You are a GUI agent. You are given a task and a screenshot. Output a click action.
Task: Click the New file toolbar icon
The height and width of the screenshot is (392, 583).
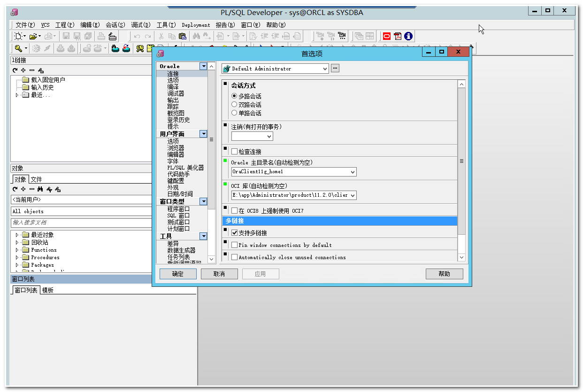pos(18,36)
